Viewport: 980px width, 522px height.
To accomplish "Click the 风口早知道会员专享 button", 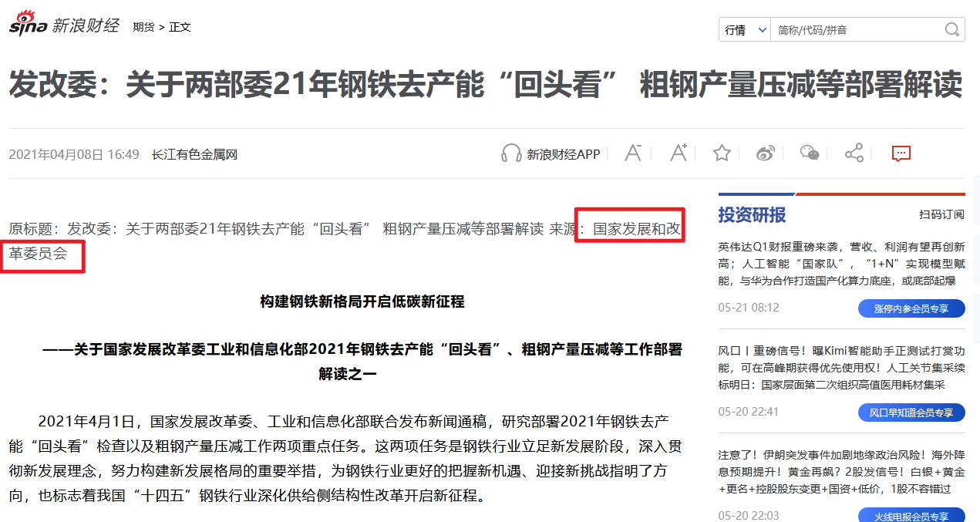I will (x=911, y=413).
